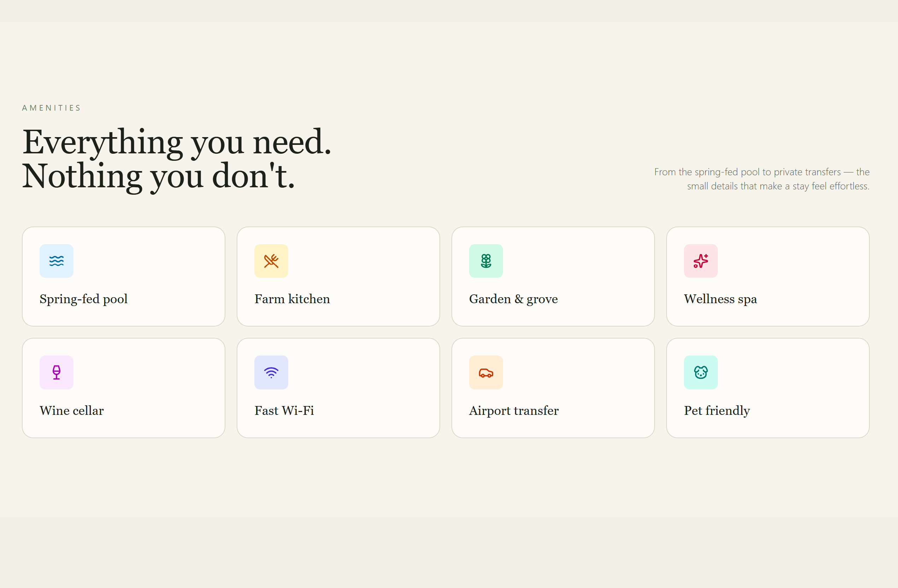Select the Pet friendly label
Viewport: 898px width, 588px height.
717,410
